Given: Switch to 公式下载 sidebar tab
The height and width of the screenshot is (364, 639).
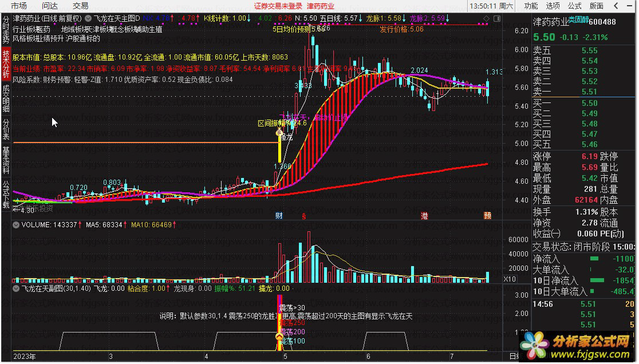Looking at the screenshot, I should point(6,194).
